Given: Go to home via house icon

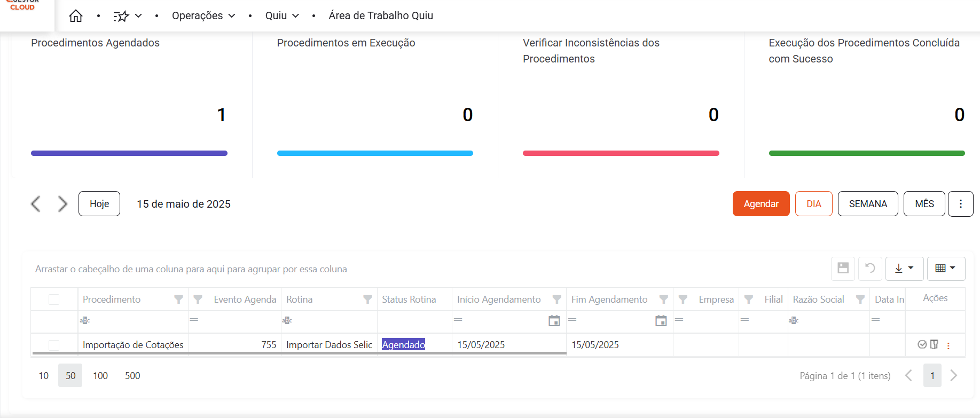Looking at the screenshot, I should tap(76, 16).
